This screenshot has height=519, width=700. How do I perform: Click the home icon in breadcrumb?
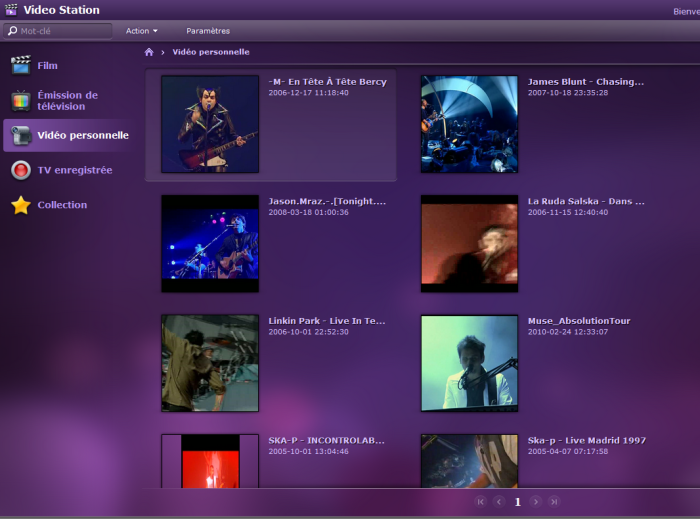[149, 52]
